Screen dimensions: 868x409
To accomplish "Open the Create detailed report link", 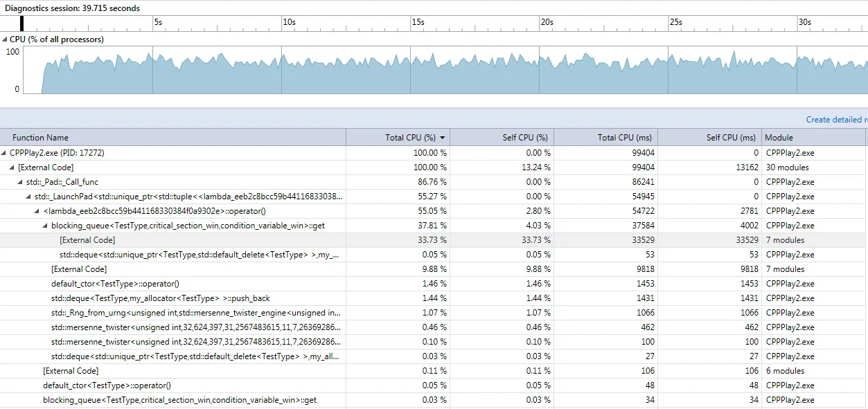I will 837,120.
